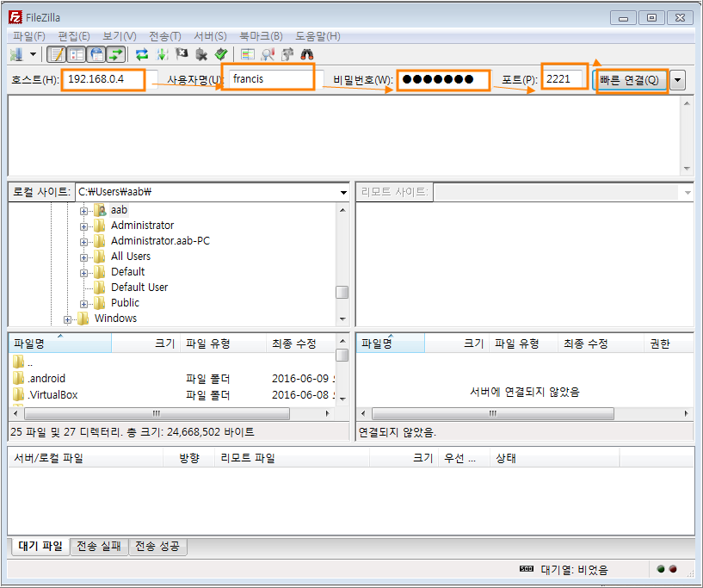Open the 도움말(H) menu

point(318,36)
